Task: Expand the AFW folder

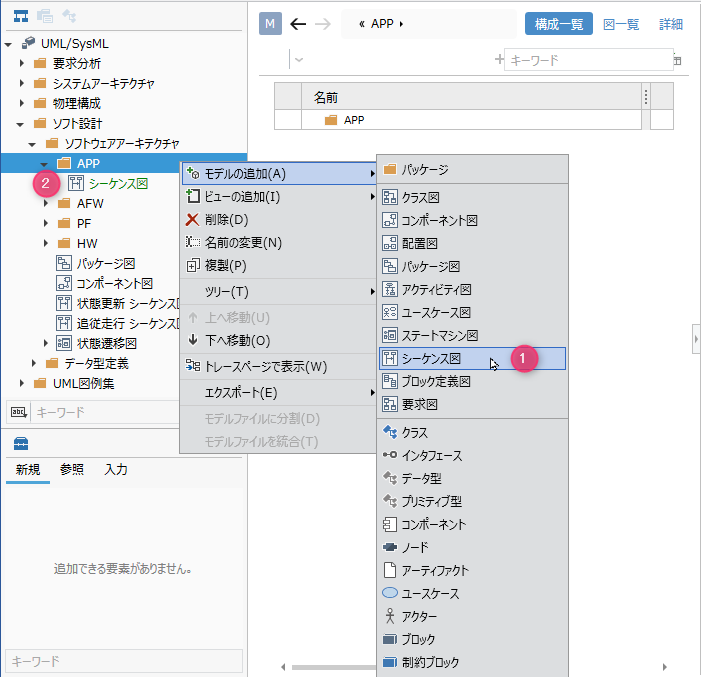Action: [x=46, y=203]
